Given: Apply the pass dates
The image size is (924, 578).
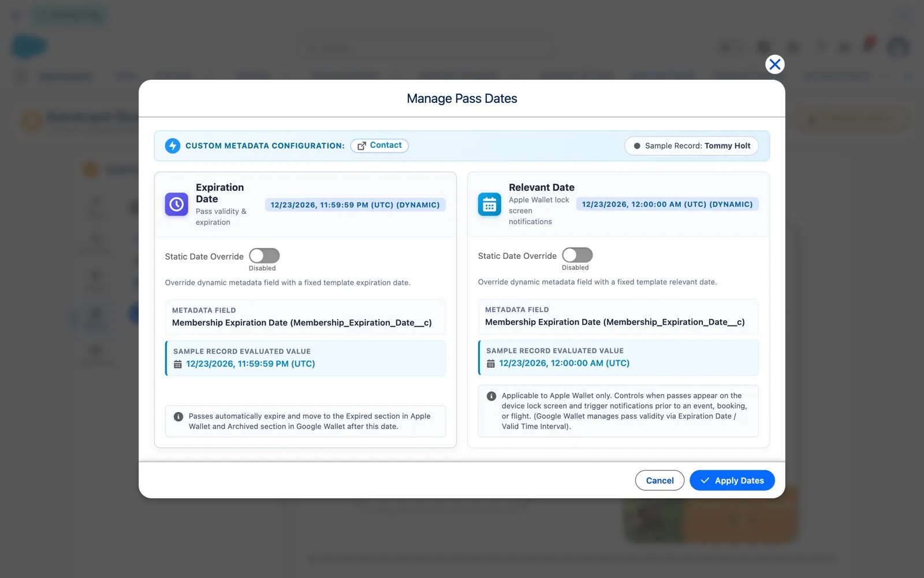Looking at the screenshot, I should (732, 480).
